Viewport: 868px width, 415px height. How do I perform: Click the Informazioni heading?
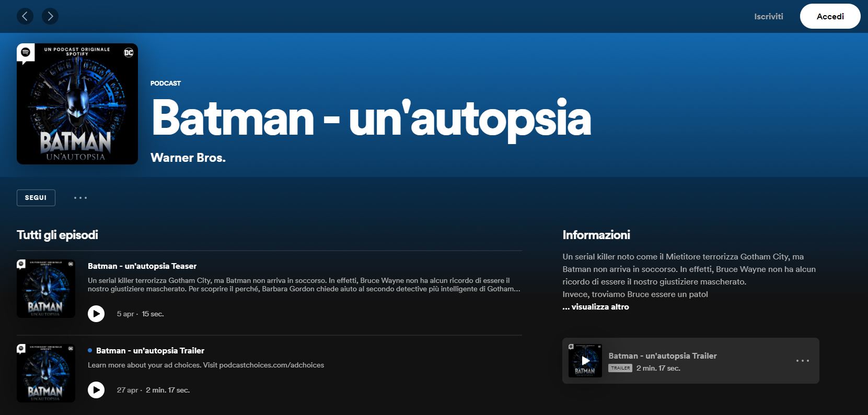tap(596, 235)
